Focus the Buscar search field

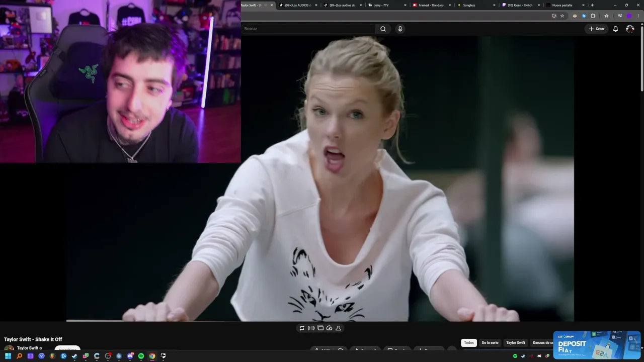[x=308, y=29]
